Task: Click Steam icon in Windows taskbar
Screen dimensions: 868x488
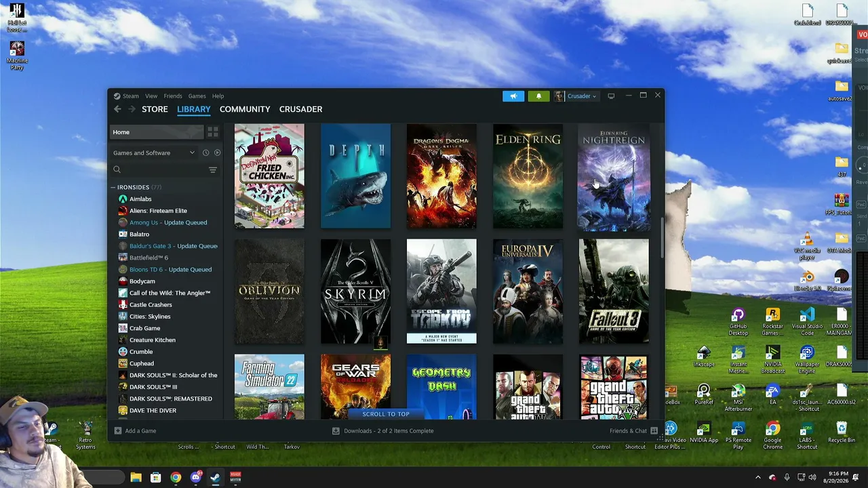Action: tap(215, 477)
